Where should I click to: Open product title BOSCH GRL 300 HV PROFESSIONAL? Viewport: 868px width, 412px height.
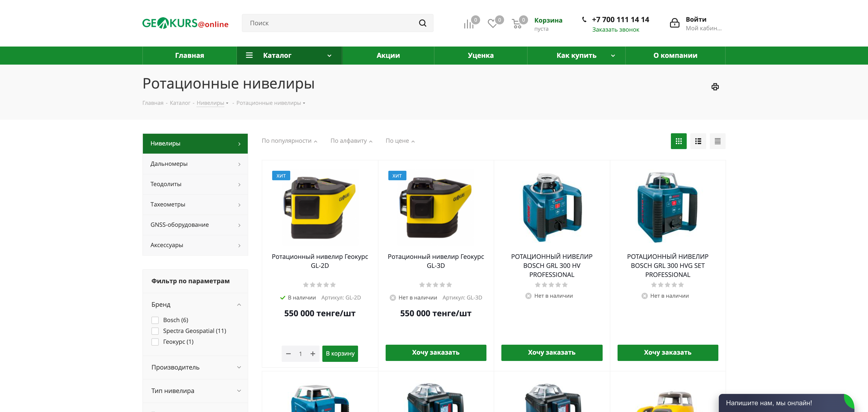pos(552,266)
